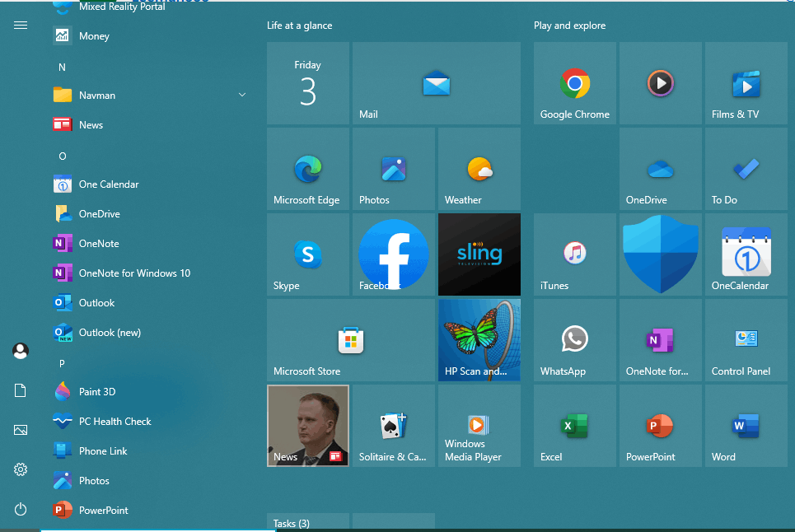Open Outlook in the app list
Viewport: 795px width, 532px height.
pos(150,302)
